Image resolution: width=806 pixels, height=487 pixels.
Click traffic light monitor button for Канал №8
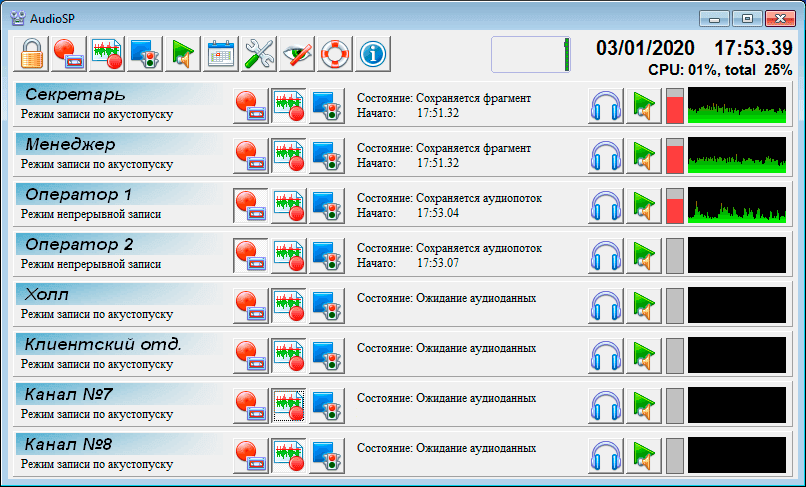point(327,455)
